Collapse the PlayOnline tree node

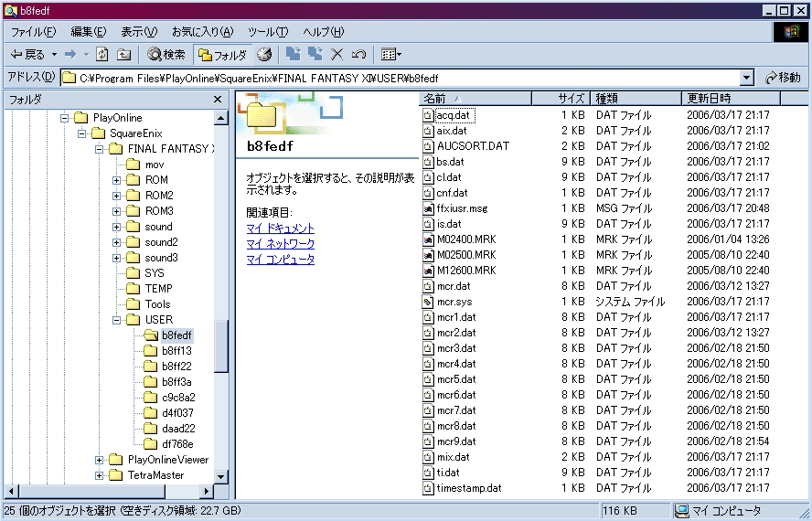[x=64, y=118]
